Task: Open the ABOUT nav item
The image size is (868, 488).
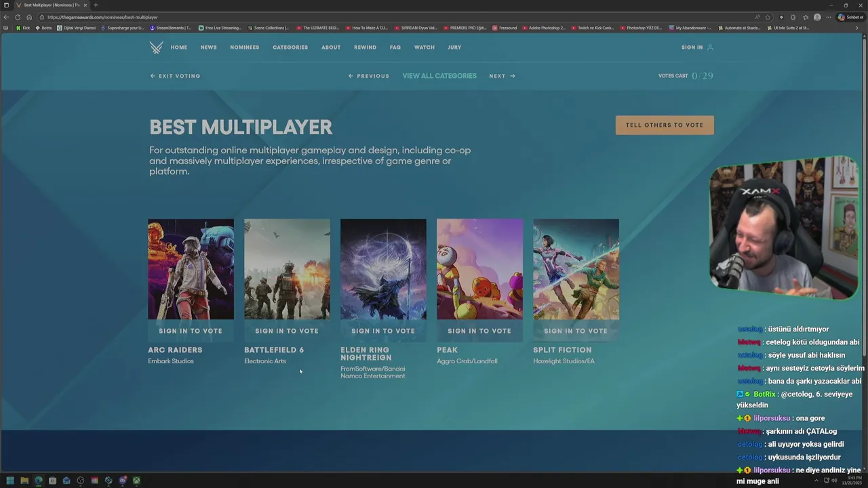Action: tap(331, 47)
